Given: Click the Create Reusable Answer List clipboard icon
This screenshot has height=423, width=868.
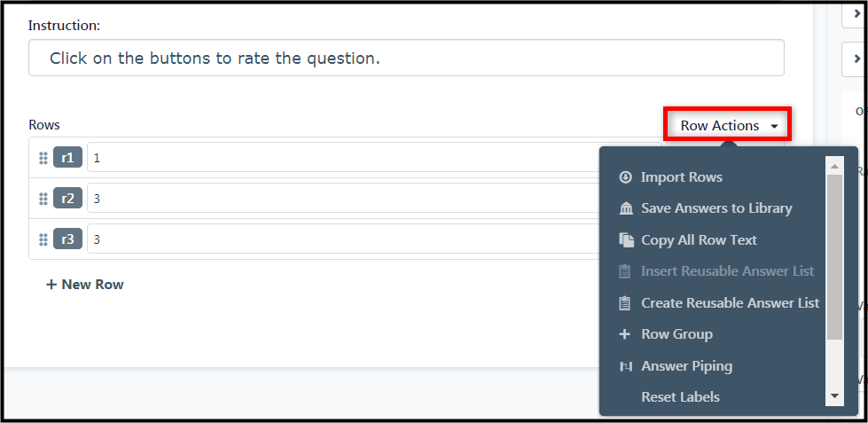Looking at the screenshot, I should click(624, 303).
